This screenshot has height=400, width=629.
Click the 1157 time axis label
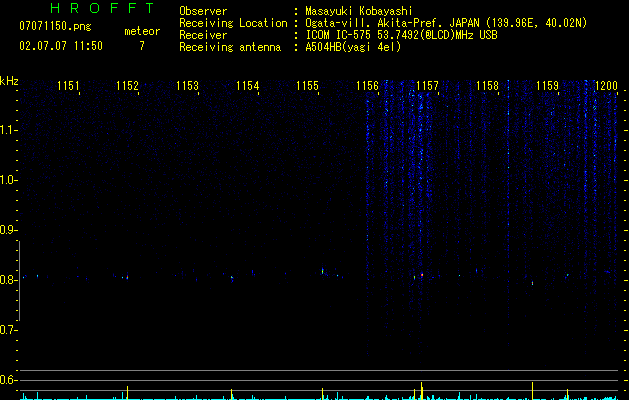(x=427, y=86)
